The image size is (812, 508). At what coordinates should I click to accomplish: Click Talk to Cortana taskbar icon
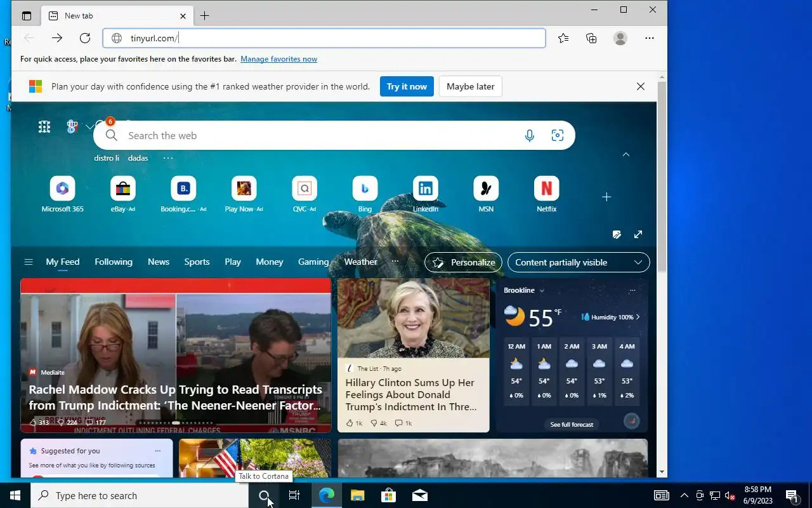(x=265, y=496)
